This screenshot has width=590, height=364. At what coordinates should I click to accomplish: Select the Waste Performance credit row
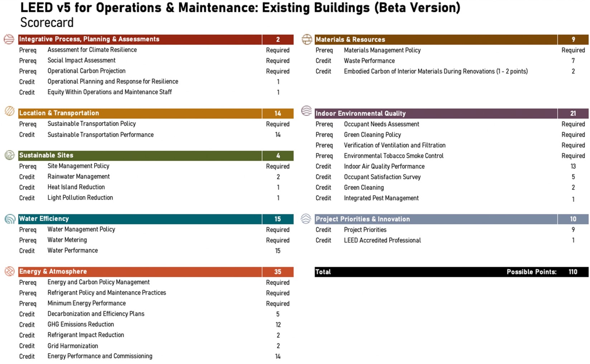(x=452, y=61)
